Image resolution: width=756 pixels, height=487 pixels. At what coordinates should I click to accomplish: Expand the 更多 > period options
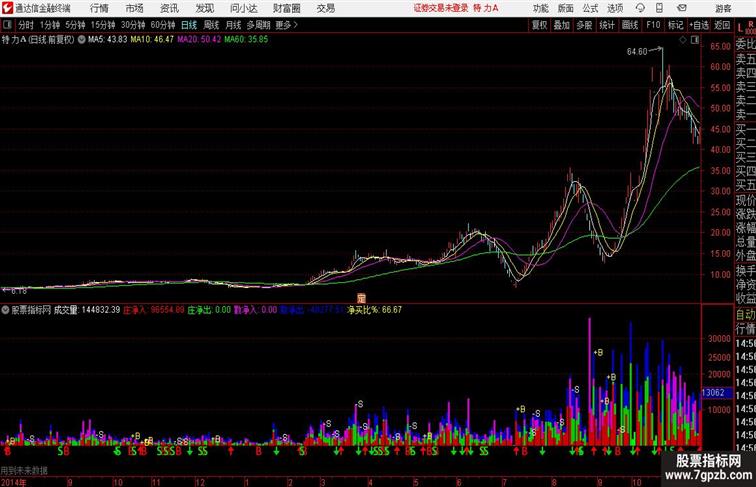click(287, 25)
